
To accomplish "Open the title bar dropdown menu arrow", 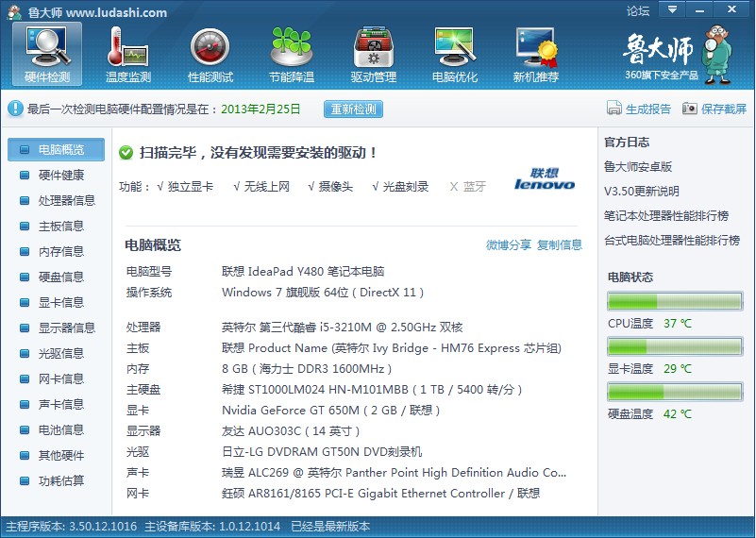I will pyautogui.click(x=672, y=9).
